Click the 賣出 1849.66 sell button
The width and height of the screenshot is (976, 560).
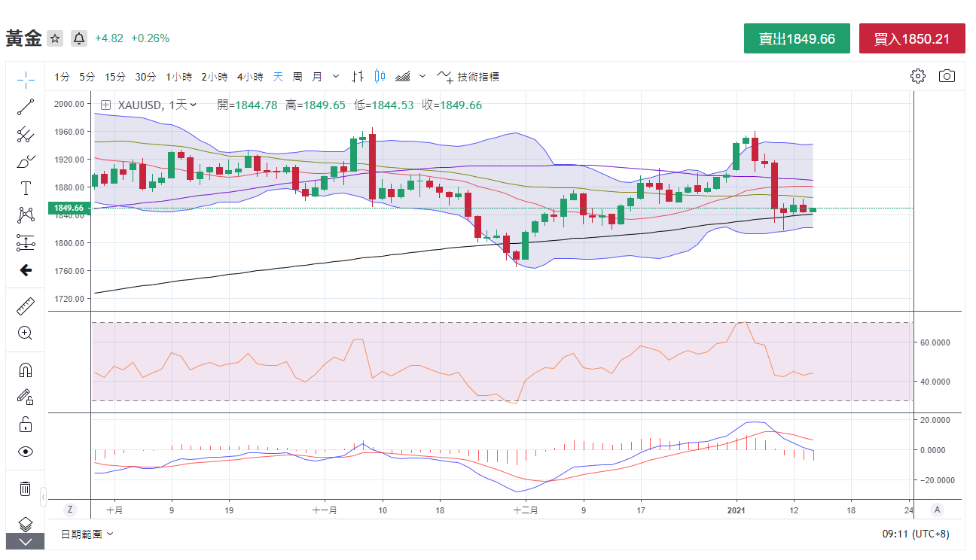[797, 38]
